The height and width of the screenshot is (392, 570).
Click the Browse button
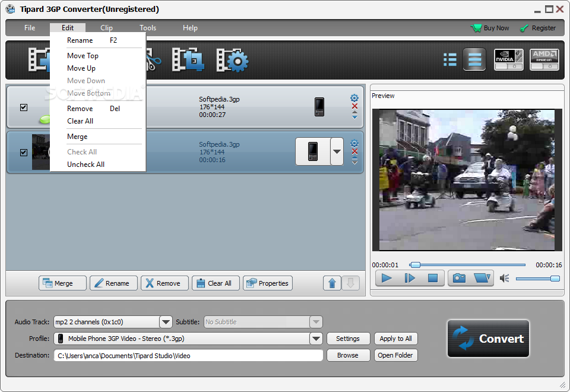coord(348,355)
